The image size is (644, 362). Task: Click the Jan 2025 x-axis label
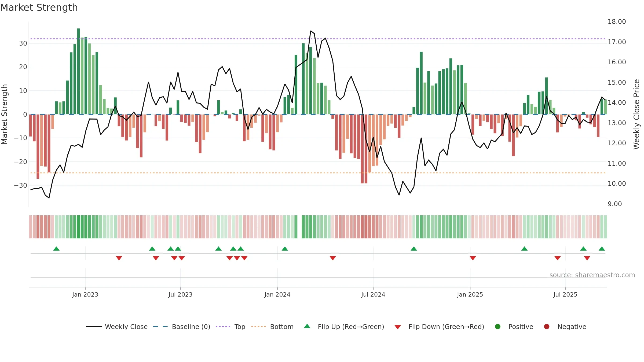click(470, 294)
